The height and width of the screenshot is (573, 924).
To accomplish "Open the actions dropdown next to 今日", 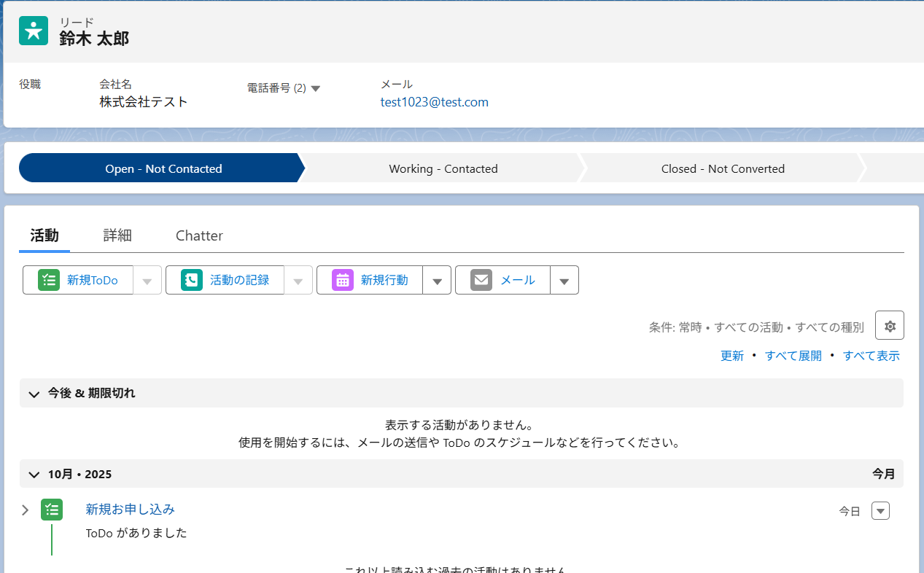I will (x=880, y=510).
